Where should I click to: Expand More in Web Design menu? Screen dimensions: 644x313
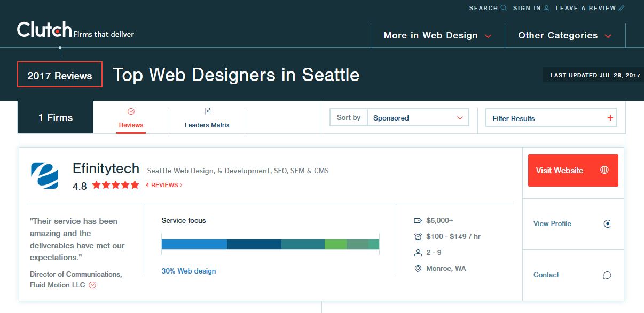coord(438,36)
